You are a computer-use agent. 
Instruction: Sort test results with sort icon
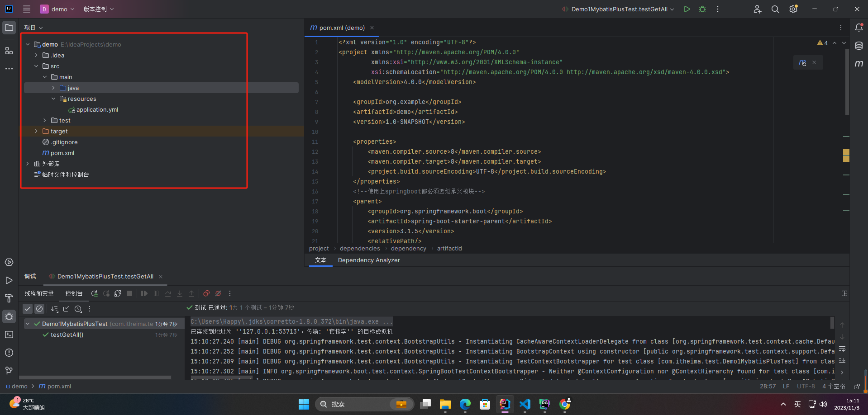(55, 309)
